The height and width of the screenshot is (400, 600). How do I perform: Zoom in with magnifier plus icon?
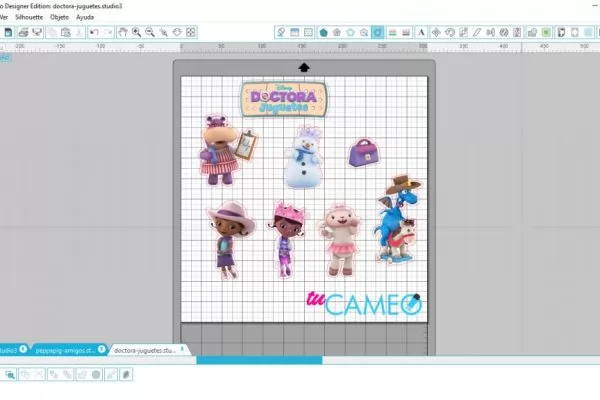click(136, 33)
